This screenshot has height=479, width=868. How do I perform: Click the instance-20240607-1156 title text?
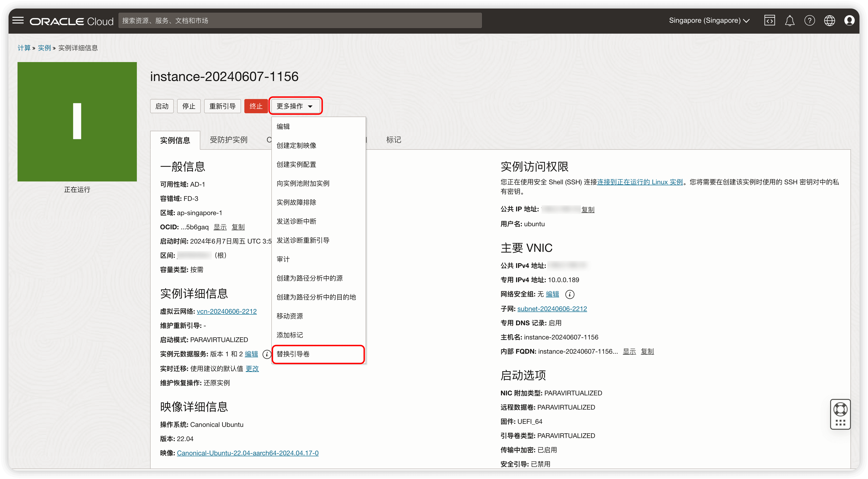point(224,77)
